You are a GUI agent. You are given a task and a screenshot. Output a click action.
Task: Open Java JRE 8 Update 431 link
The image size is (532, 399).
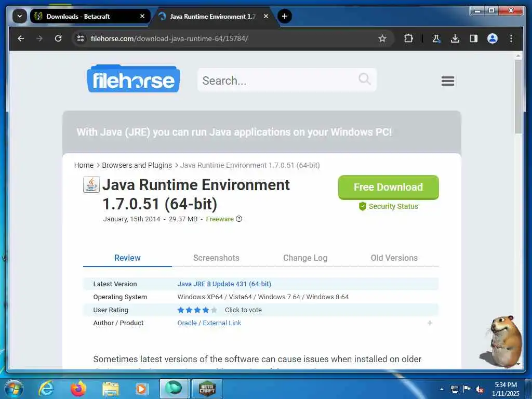(224, 284)
